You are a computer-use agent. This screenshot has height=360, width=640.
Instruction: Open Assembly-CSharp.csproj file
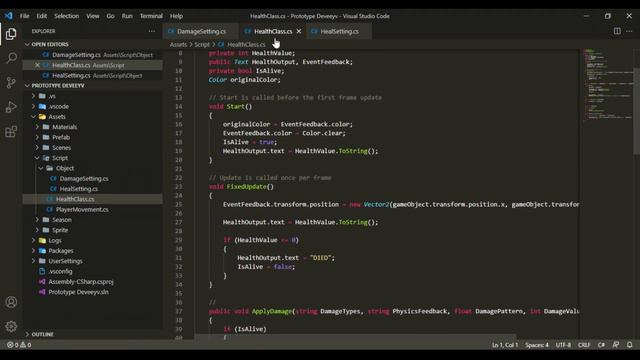click(x=81, y=282)
